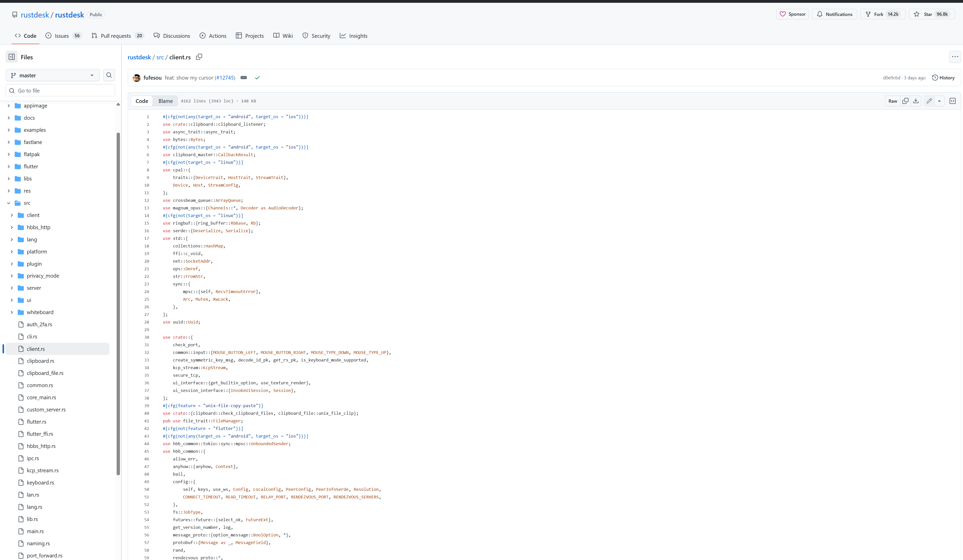Click rustdesk root in breadcrumb

pyautogui.click(x=139, y=57)
